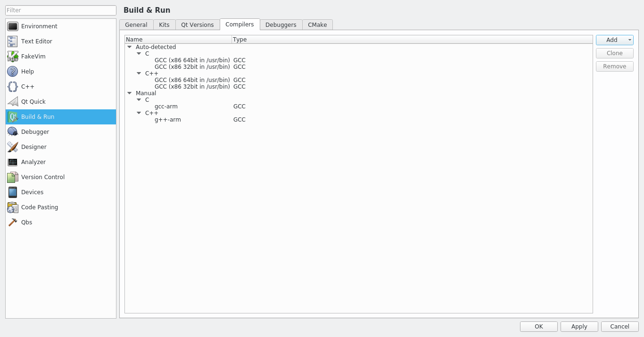Click the Remove button
Screen dimensions: 644x337
click(615, 66)
